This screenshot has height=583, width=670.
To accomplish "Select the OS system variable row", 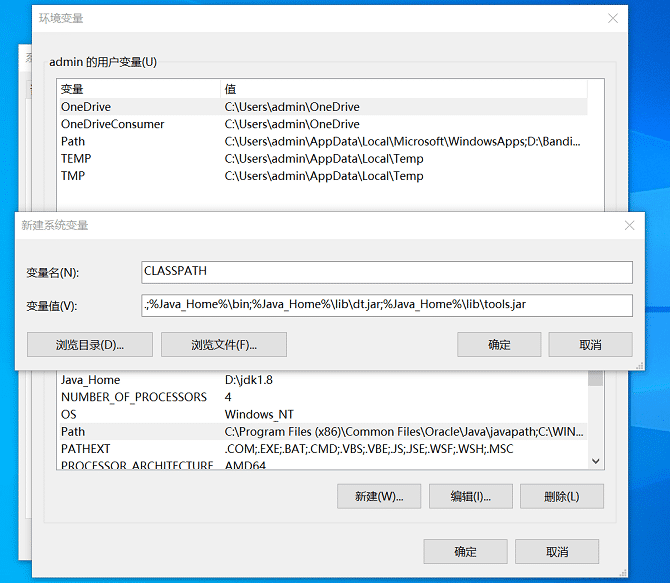I will pyautogui.click(x=322, y=414).
